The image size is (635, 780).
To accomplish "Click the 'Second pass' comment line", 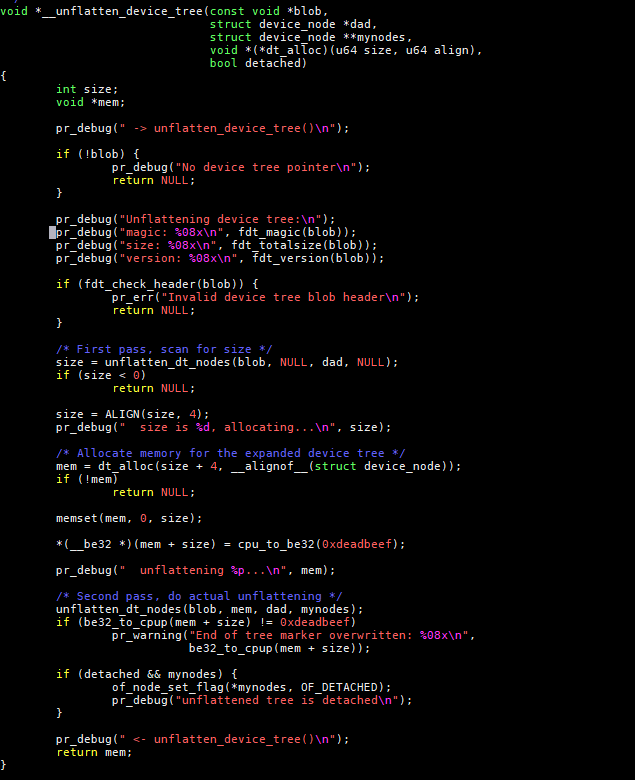I will coord(199,596).
